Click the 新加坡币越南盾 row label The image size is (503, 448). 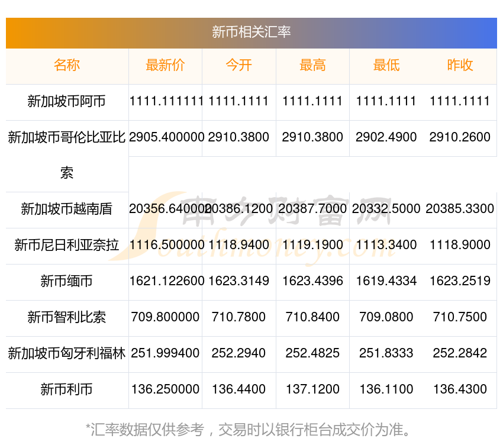pyautogui.click(x=67, y=210)
